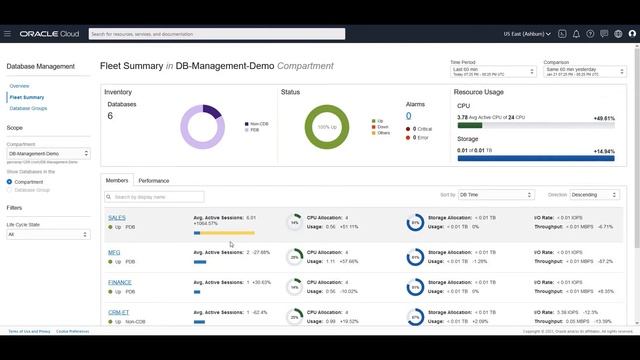Screen dimensions: 640x360
Task: Click the Databases count 6
Action: (110, 116)
